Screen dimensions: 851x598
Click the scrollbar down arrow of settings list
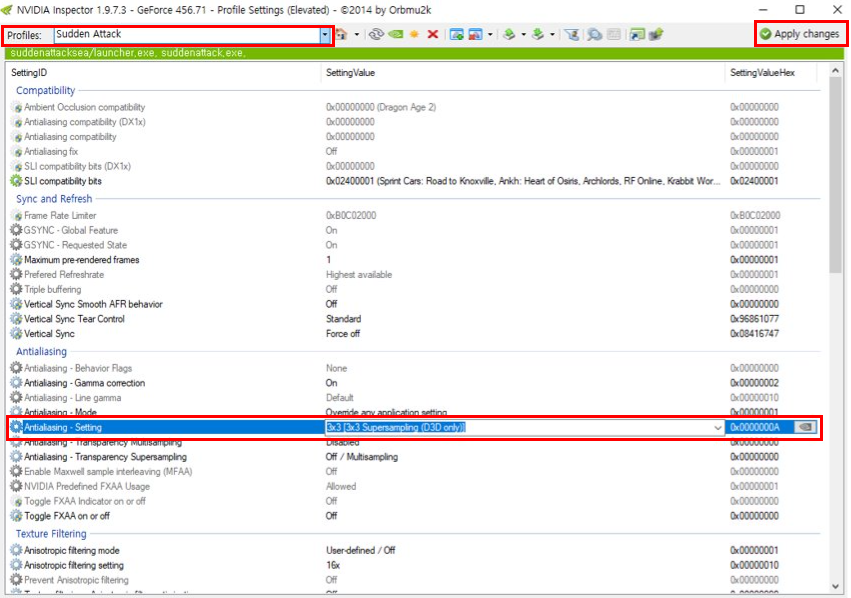tap(835, 586)
